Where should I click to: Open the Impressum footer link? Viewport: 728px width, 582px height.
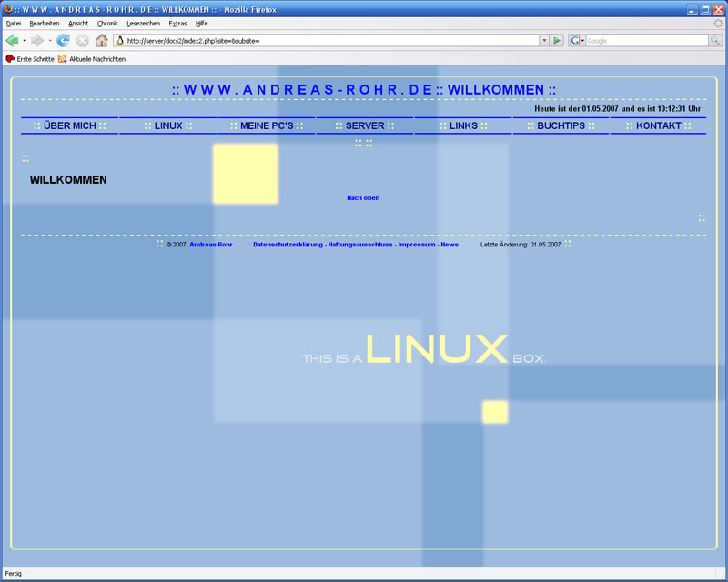(417, 245)
